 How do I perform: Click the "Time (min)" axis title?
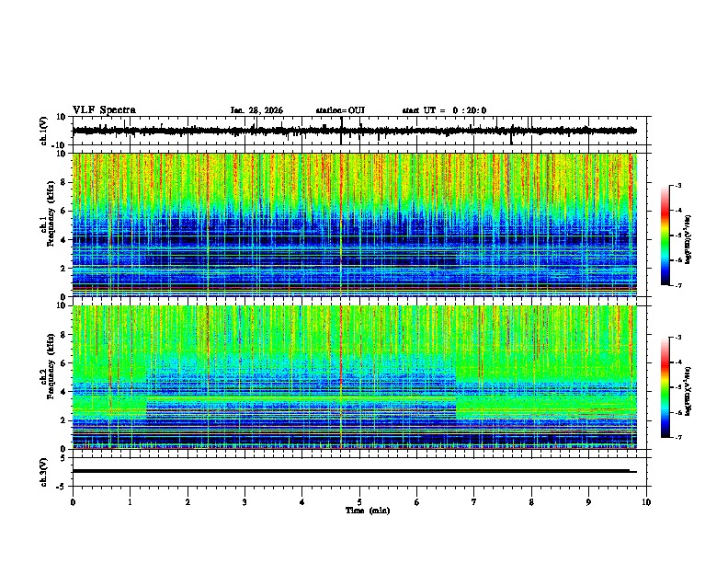point(368,511)
